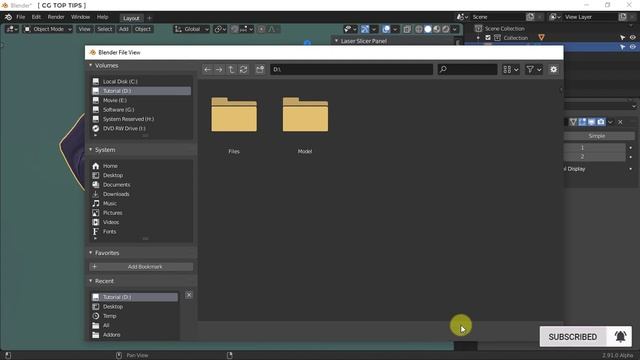Go forward to the next folder

click(219, 70)
